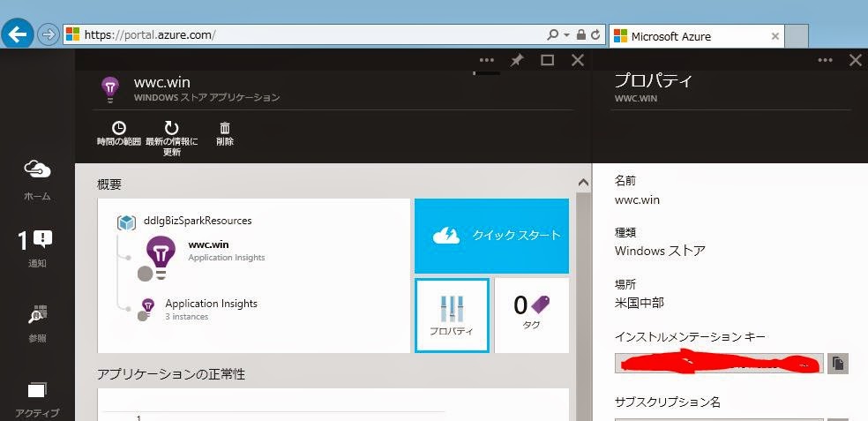868x421 pixels.
Task: Click the 名前 value wwc.win
Action: (x=637, y=200)
